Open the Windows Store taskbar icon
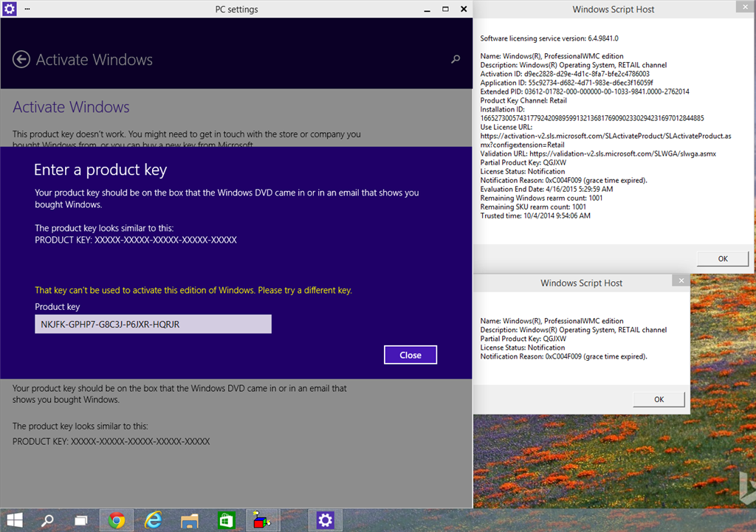Screen dimensions: 756x532 point(226,521)
